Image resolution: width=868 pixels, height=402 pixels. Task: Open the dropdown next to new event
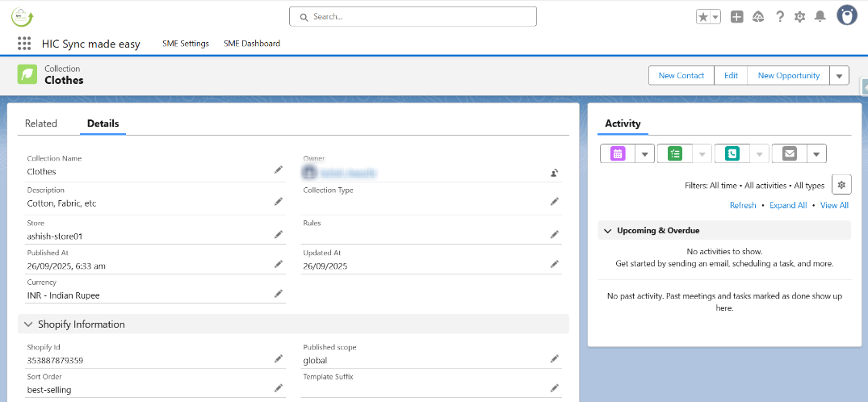tap(644, 153)
